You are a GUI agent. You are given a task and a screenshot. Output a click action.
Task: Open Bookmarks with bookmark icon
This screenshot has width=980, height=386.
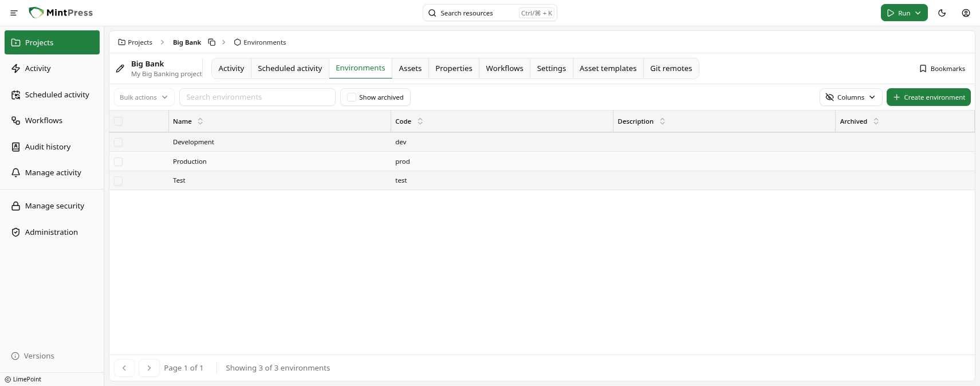pos(942,69)
